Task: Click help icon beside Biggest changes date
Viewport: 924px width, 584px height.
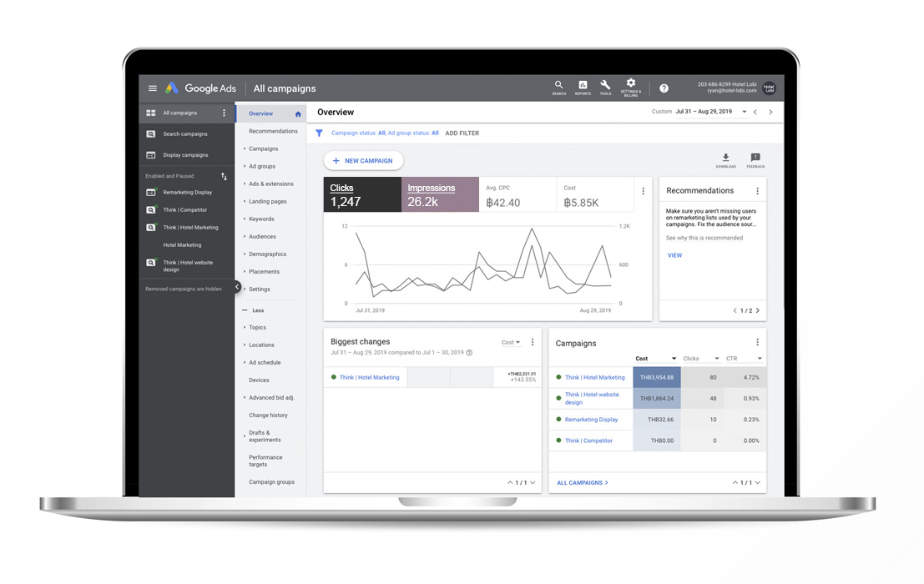Action: 469,353
